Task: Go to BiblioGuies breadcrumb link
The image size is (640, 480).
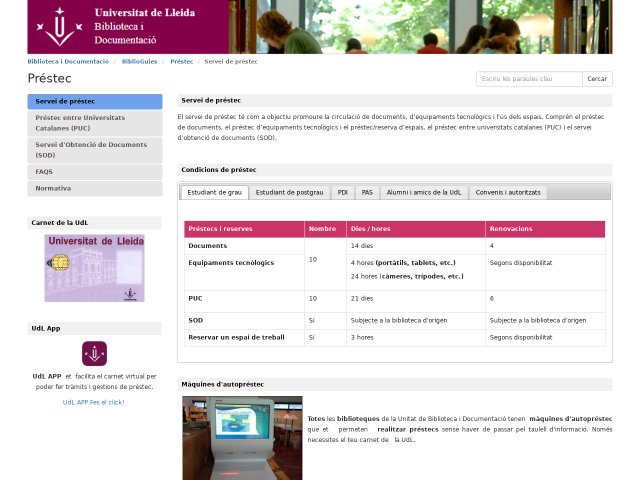Action: (x=139, y=61)
